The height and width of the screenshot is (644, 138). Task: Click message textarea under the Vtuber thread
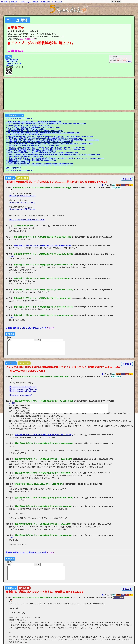coord(36,348)
